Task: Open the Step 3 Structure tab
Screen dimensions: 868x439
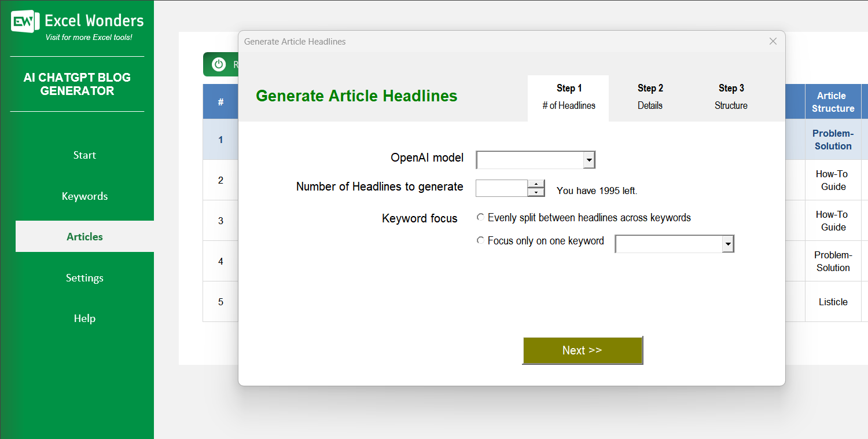Action: [731, 97]
